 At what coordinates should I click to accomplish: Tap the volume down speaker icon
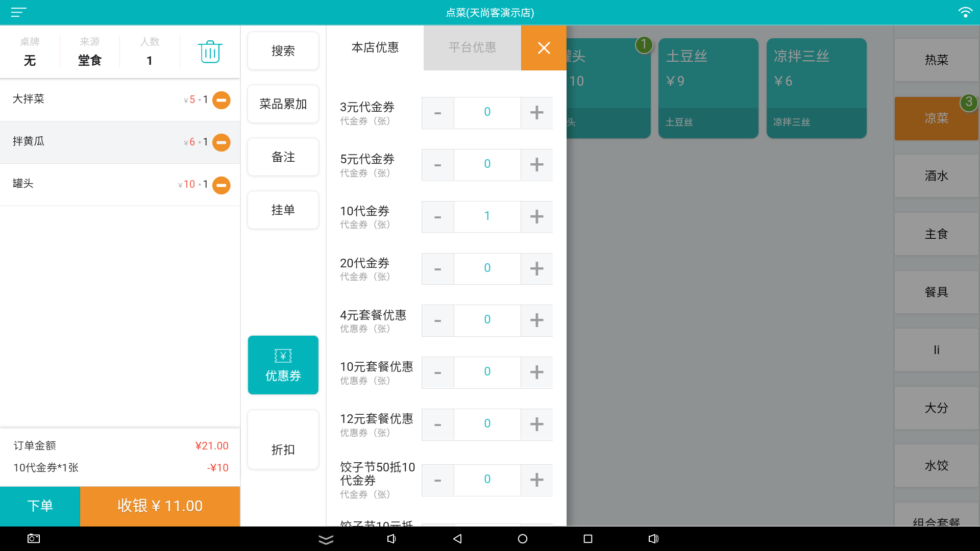point(391,539)
